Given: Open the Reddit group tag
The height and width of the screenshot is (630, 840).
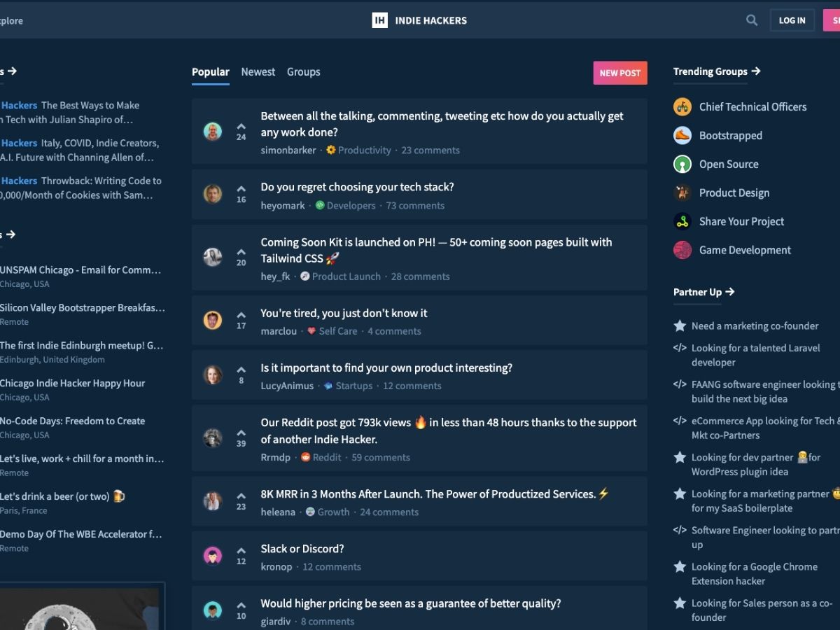Looking at the screenshot, I should [x=321, y=457].
